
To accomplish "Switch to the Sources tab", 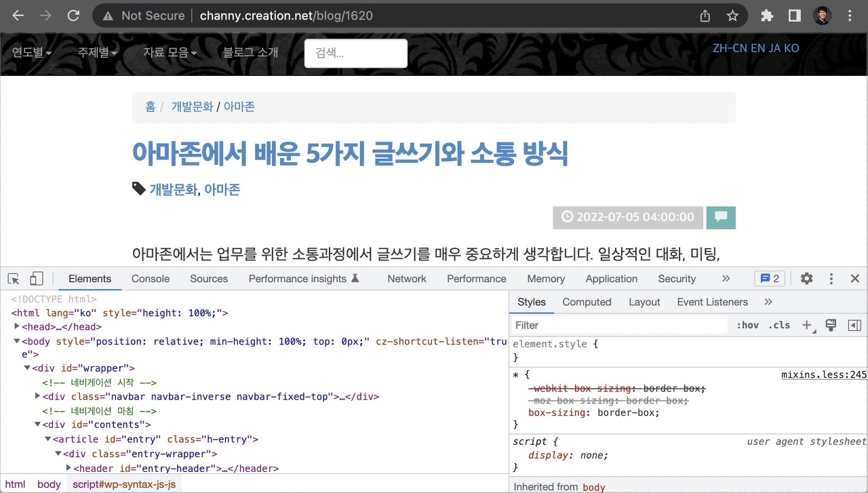I will point(209,279).
